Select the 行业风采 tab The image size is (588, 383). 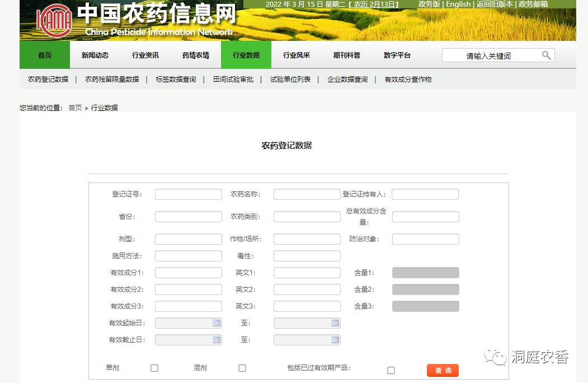coord(295,55)
